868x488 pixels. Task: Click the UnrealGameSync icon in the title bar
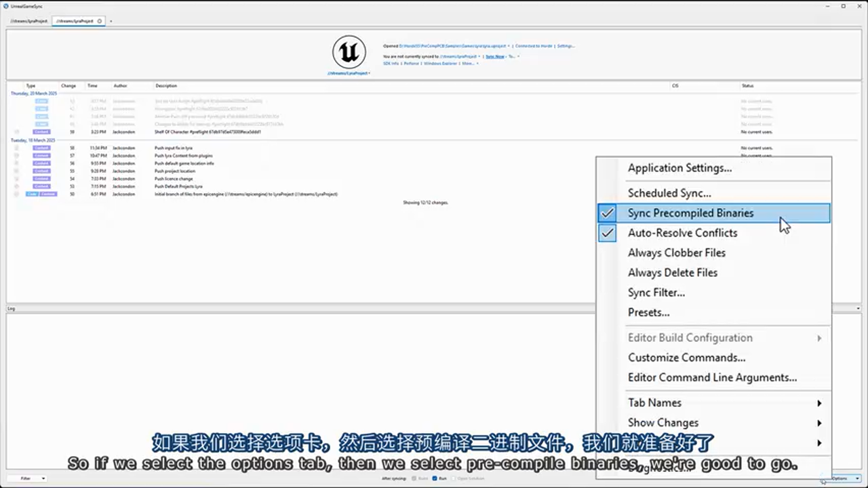[5, 6]
